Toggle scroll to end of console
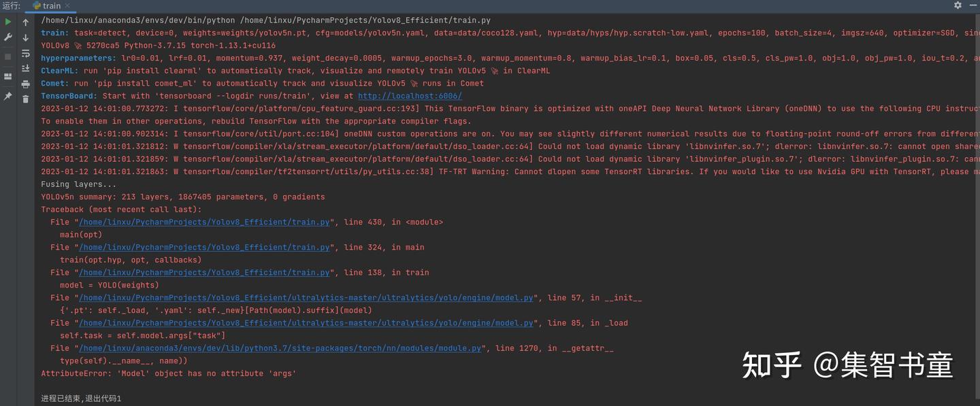Viewport: 980px width, 406px height. pyautogui.click(x=26, y=69)
